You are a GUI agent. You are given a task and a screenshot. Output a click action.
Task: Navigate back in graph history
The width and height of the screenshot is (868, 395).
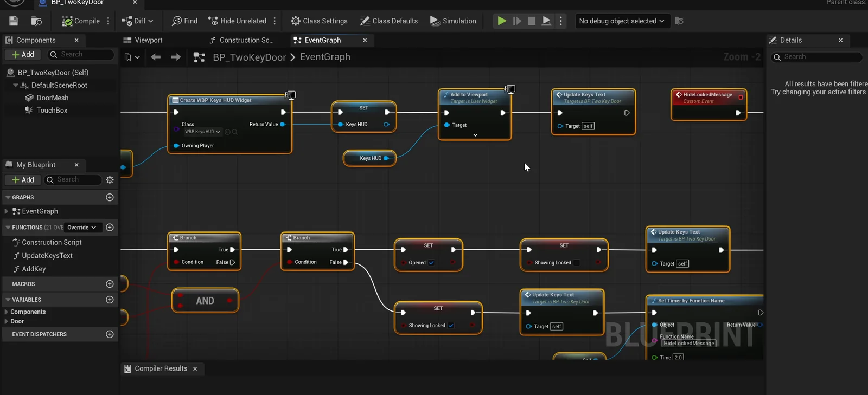pos(156,57)
